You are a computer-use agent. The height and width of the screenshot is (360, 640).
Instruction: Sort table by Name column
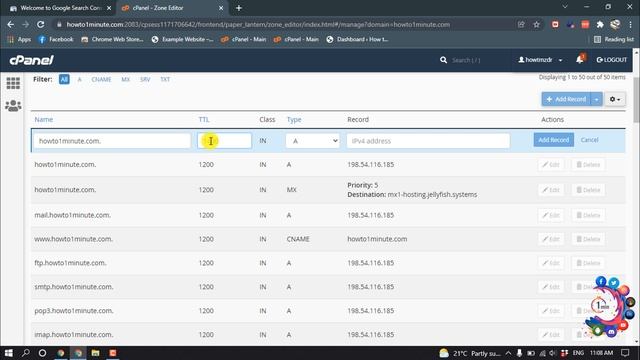pos(44,120)
